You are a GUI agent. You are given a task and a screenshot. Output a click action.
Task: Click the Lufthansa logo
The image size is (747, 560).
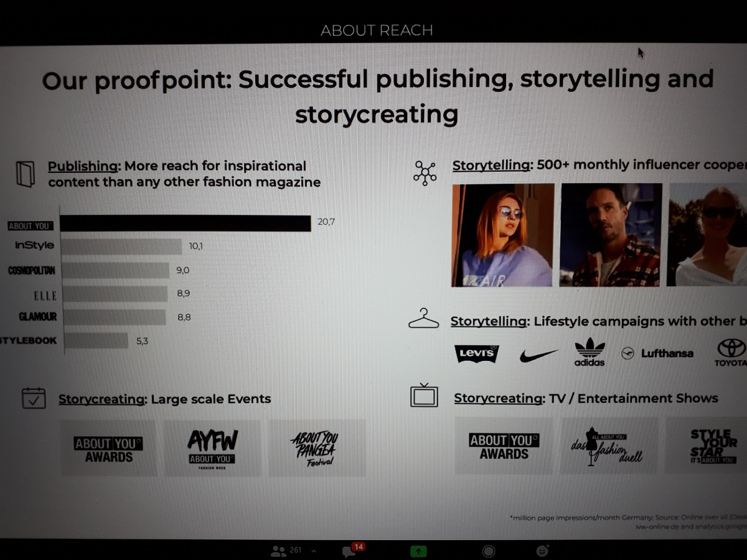(657, 353)
